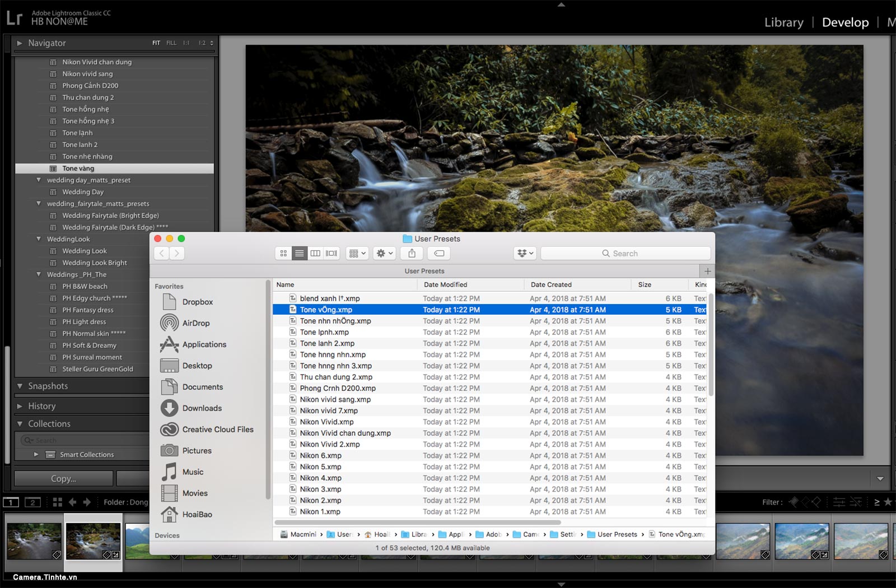Collapse the WeddingLook preset folder
The height and width of the screenshot is (588, 896).
(39, 239)
